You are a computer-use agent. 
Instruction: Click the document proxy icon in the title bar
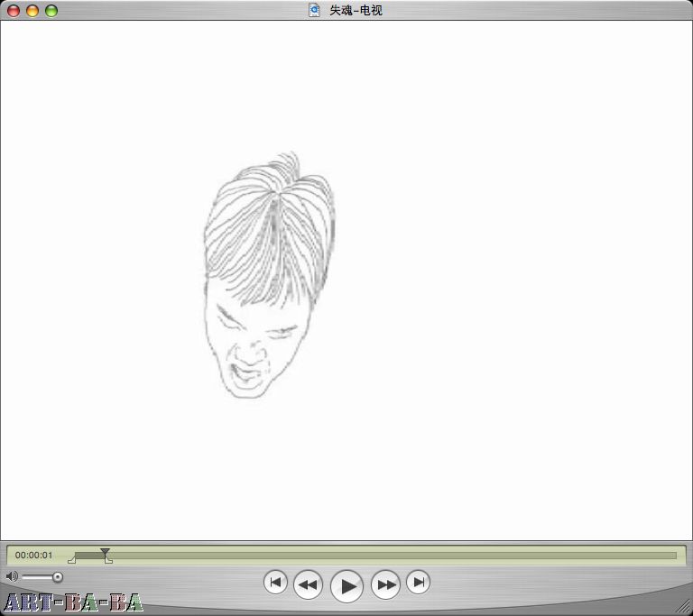point(314,10)
